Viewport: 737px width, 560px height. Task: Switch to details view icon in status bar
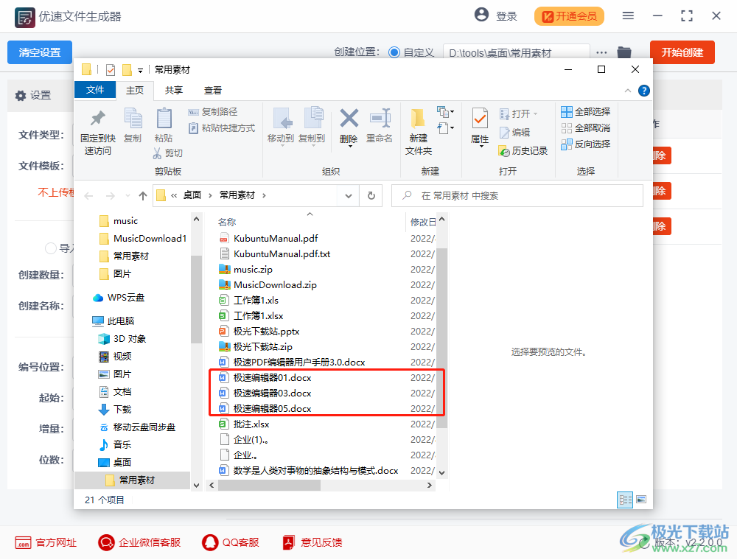coord(625,500)
